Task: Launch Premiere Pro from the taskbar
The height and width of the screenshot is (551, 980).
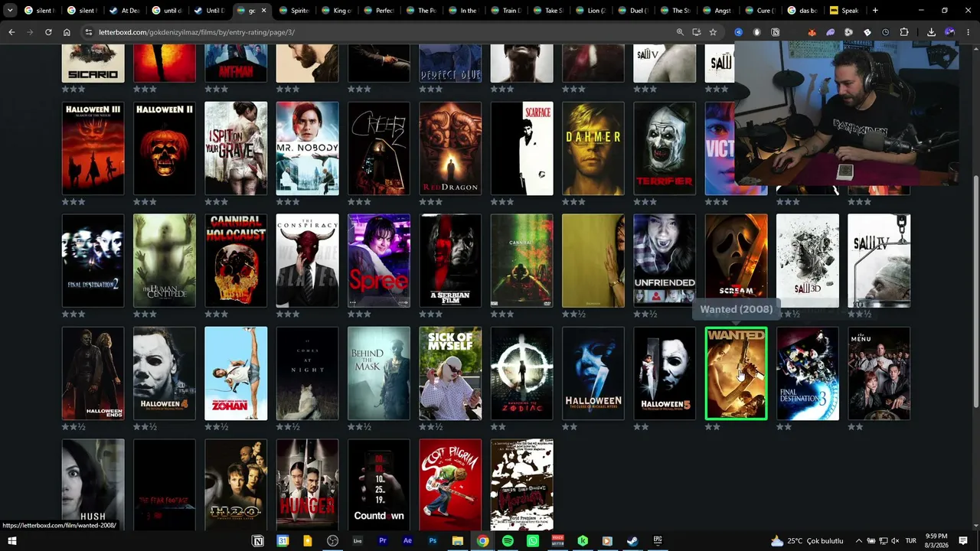Action: click(x=382, y=541)
